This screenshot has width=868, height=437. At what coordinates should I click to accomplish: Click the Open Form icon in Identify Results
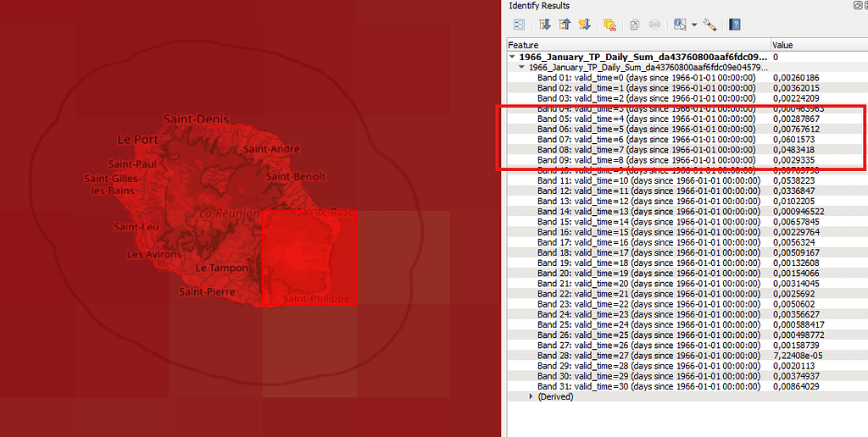(x=519, y=25)
